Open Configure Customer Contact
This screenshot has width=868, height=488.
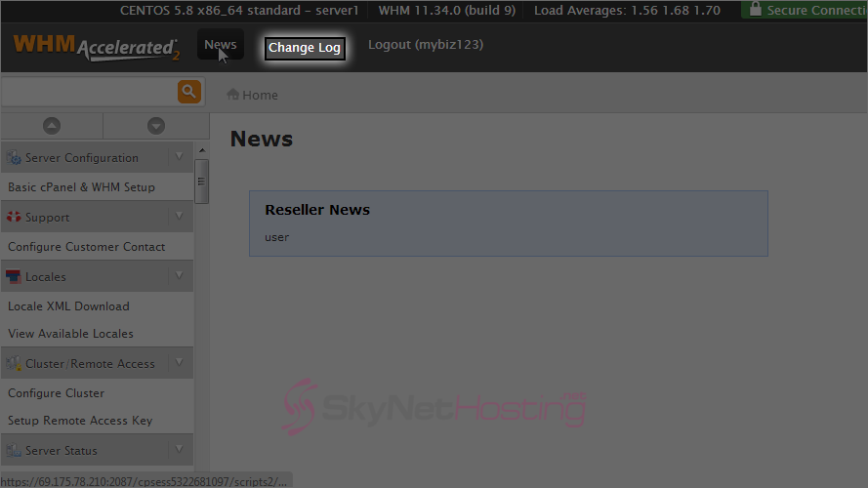pos(86,247)
